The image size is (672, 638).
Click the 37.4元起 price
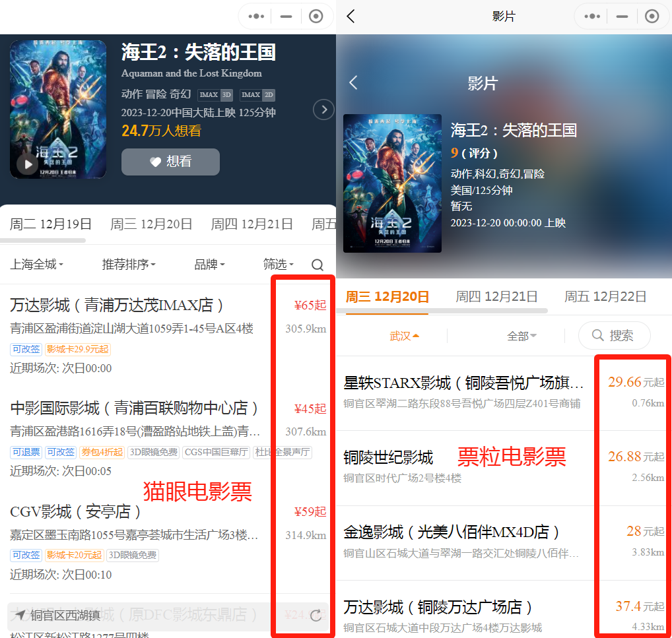click(x=640, y=606)
